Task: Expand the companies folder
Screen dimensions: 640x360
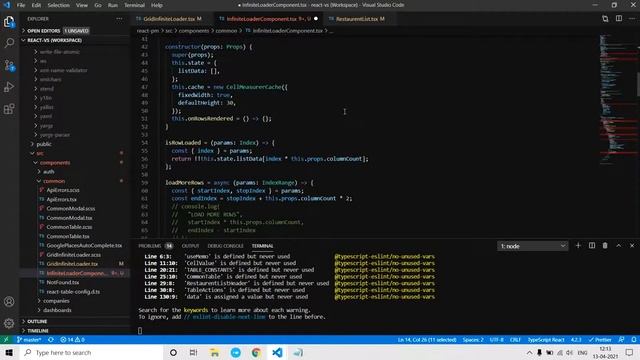Action: pos(75,301)
